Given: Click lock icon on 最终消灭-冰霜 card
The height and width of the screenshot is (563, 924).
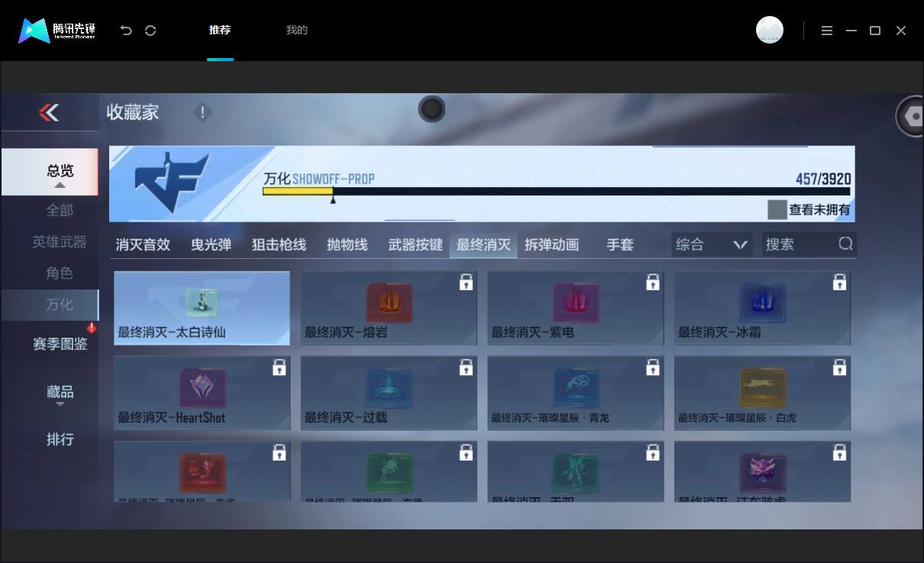Looking at the screenshot, I should coord(839,282).
